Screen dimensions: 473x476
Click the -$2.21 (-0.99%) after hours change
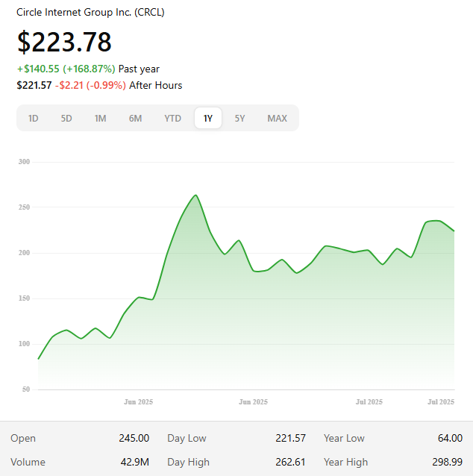tap(90, 85)
